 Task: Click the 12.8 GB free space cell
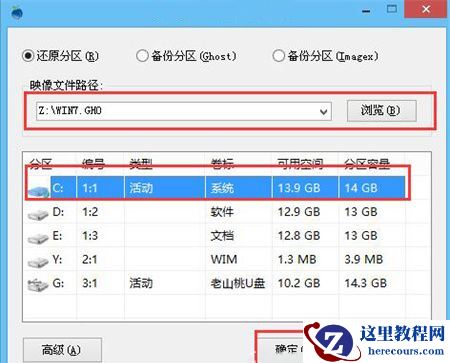click(299, 236)
